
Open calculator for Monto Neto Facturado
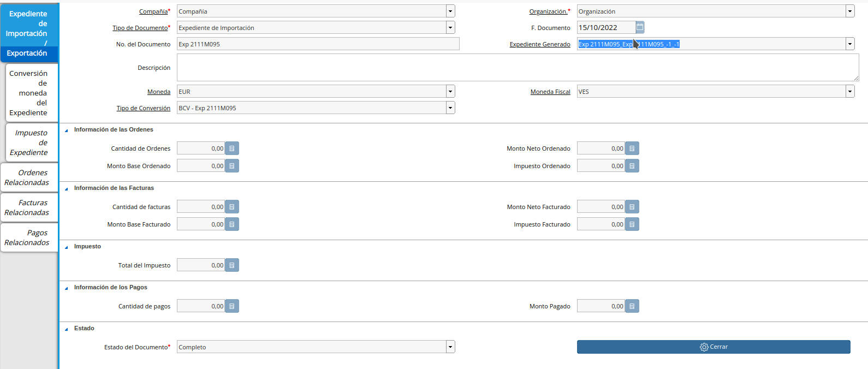click(632, 207)
